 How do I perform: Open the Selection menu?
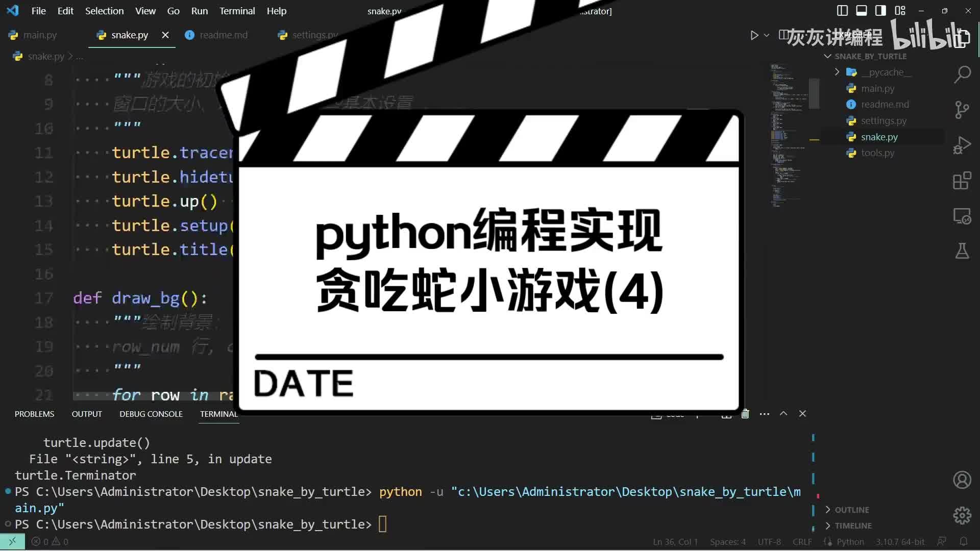click(x=104, y=11)
